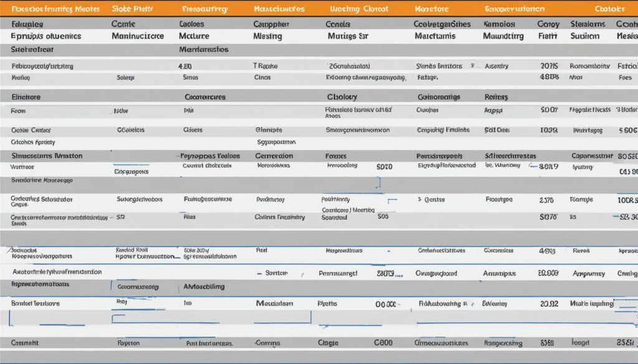This screenshot has width=638, height=364.
Task: Open the Manufacturers column header
Action: 277,7
